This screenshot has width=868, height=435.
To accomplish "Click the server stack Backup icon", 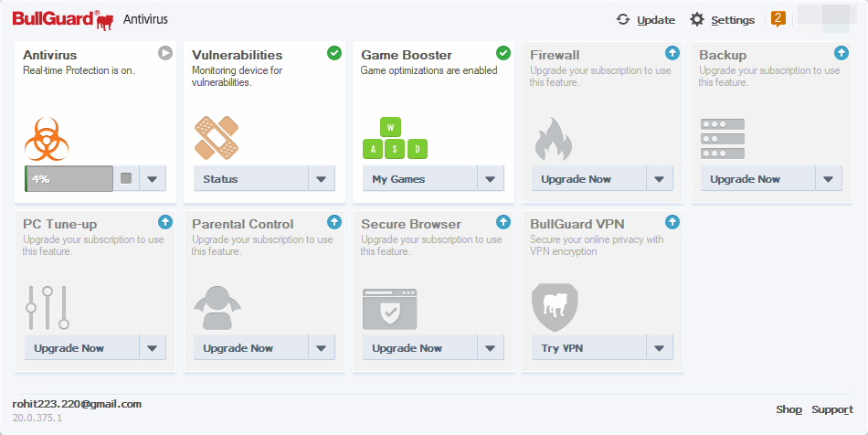I will click(x=723, y=138).
